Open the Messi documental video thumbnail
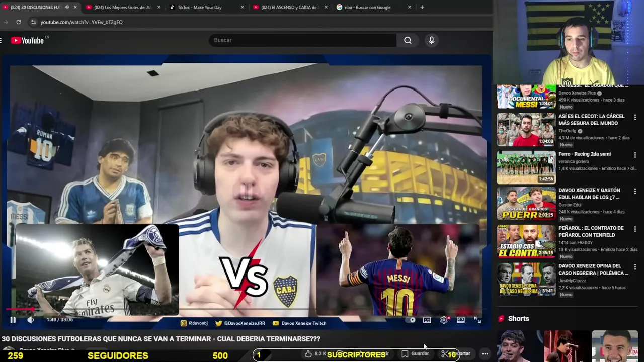This screenshot has height=362, width=644. 526,97
